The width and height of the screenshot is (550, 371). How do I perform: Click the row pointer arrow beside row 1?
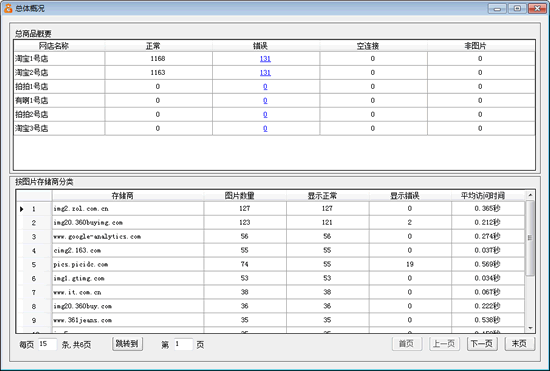click(x=21, y=209)
